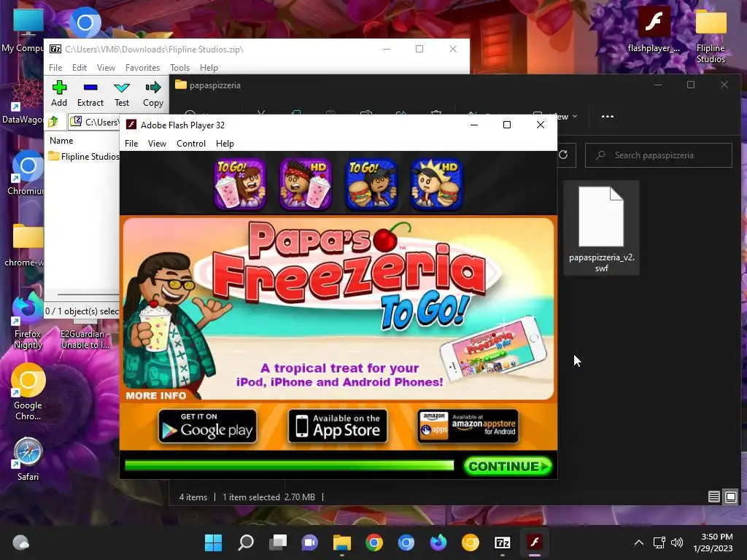The width and height of the screenshot is (747, 560).
Task: Click the Papa's Freezeria To Go banner
Action: point(338,308)
